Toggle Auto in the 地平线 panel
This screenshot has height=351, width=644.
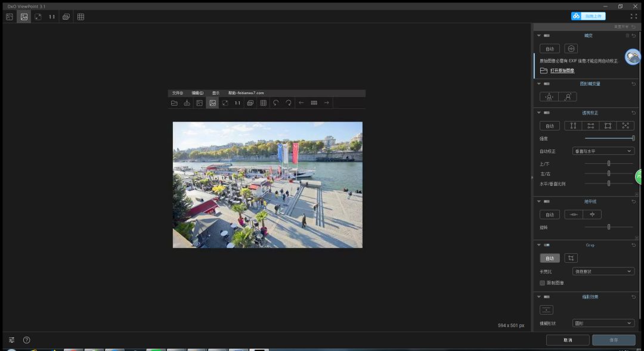(x=549, y=214)
